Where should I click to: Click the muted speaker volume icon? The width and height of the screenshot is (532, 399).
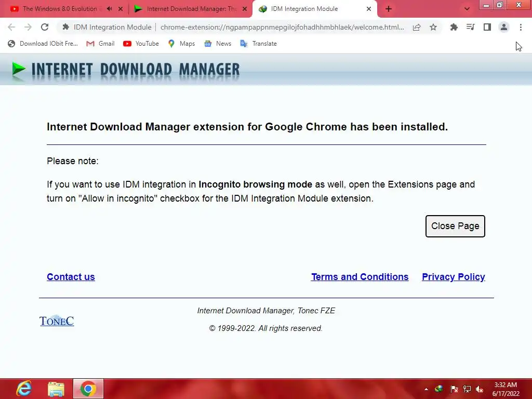[480, 389]
